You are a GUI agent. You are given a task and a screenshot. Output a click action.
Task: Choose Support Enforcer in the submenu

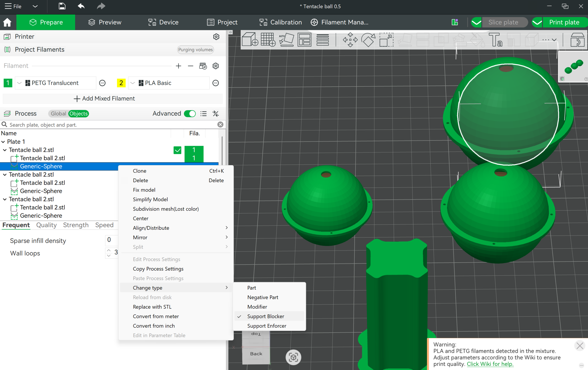pos(267,326)
